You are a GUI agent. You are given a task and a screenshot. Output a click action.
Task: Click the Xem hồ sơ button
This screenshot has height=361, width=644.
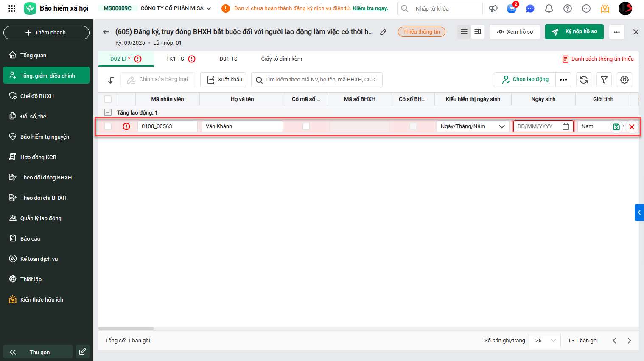click(515, 32)
